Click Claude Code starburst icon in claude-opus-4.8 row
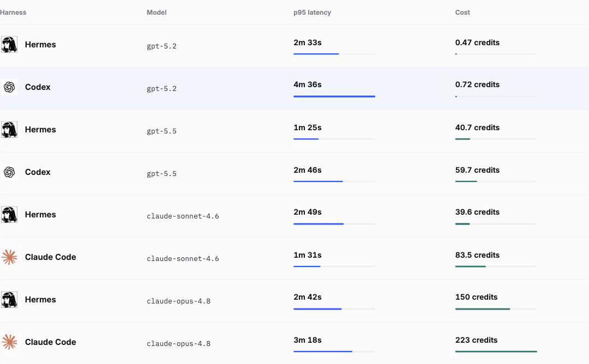589x364 pixels. (x=9, y=342)
